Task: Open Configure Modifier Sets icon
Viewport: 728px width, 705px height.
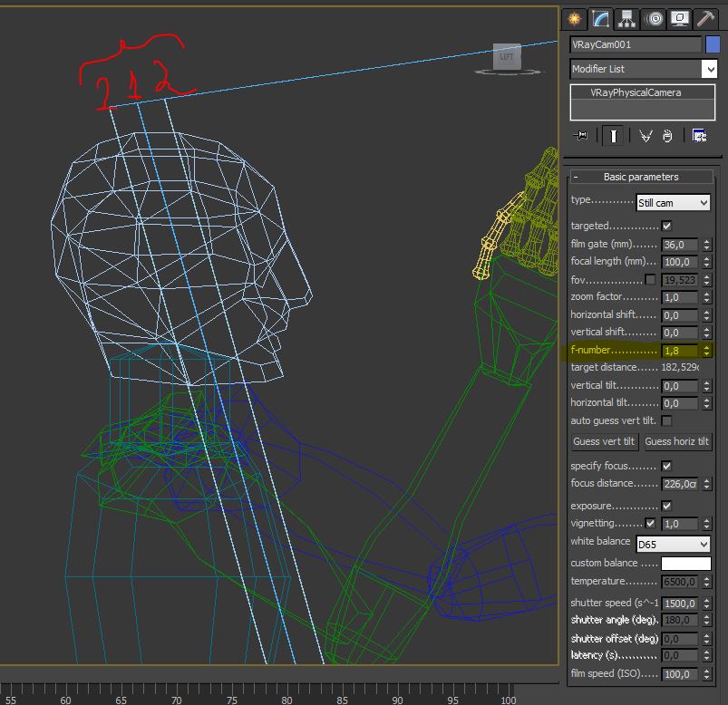Action: [699, 135]
